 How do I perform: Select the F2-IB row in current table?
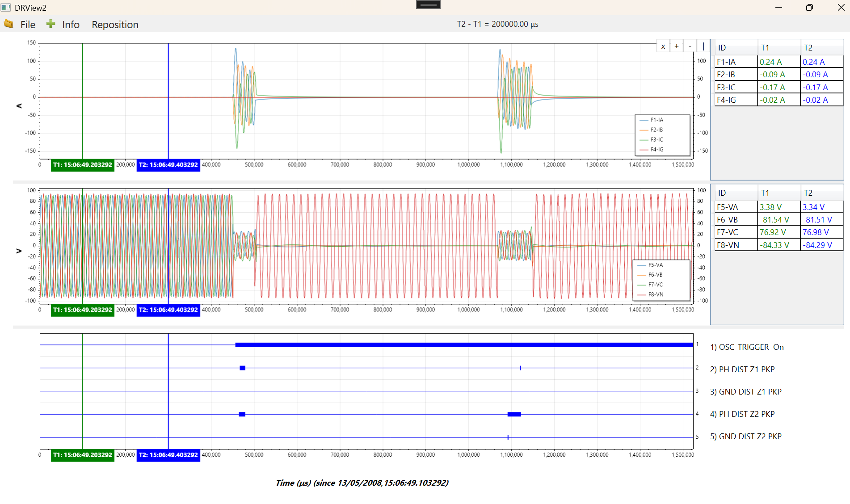[x=779, y=75]
